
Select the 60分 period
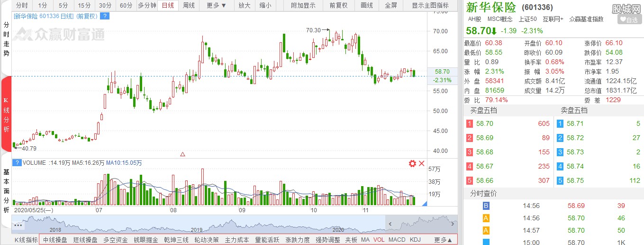pos(126,6)
